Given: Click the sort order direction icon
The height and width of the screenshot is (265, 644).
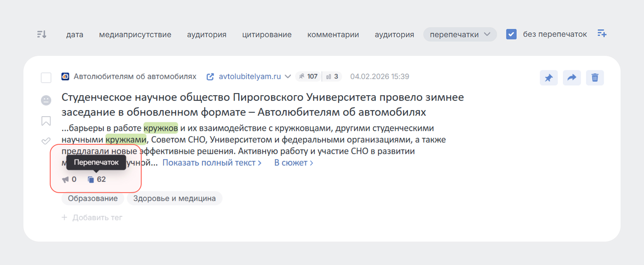Looking at the screenshot, I should tap(42, 35).
